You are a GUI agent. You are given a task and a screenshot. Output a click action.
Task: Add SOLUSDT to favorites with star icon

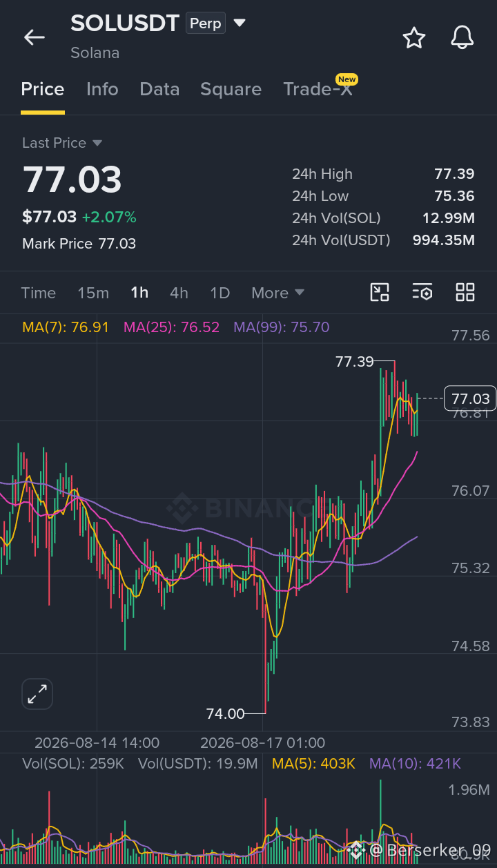point(413,37)
